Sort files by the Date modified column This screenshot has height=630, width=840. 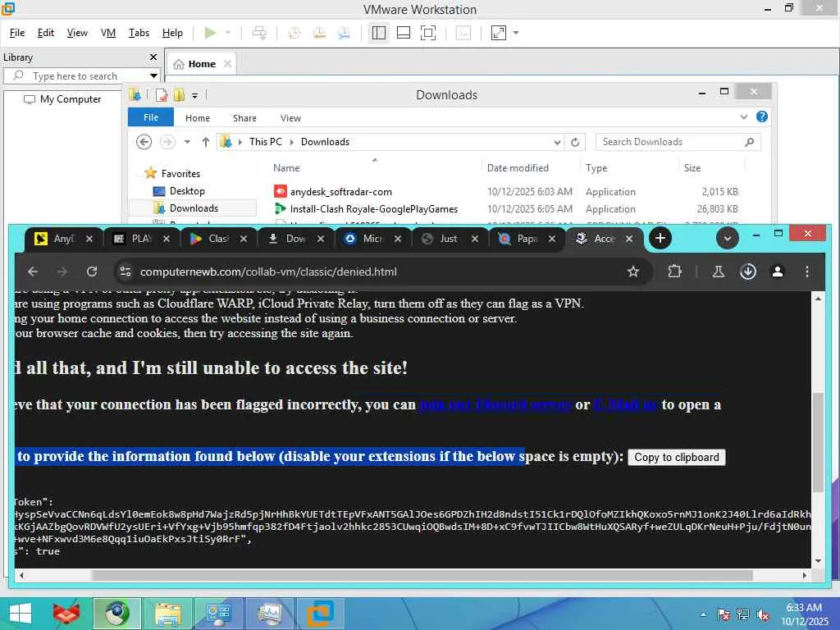click(518, 167)
